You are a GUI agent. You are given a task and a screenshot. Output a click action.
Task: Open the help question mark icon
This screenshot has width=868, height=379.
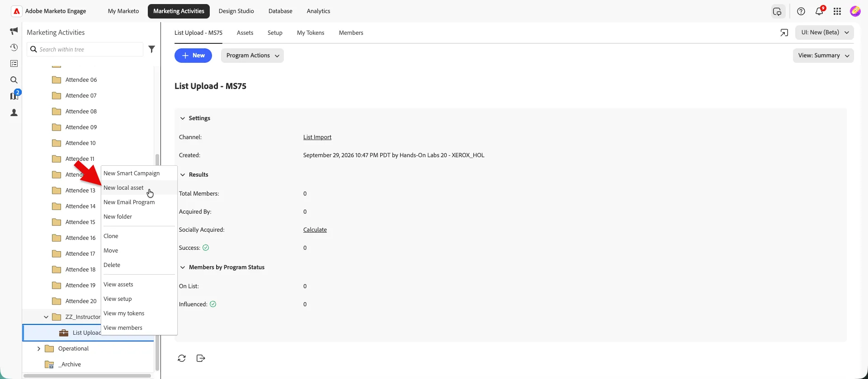[x=801, y=11]
